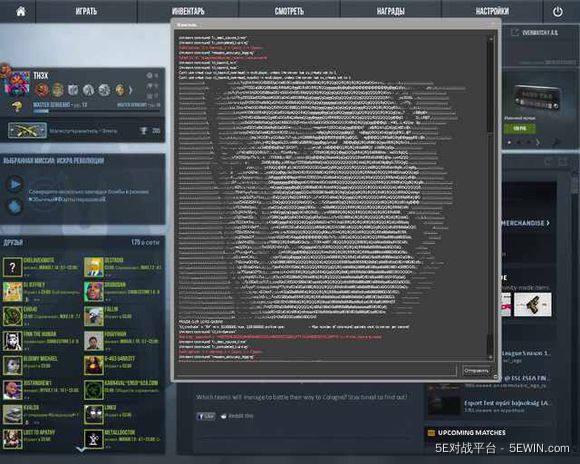Click the trophy wins icon
580x464 pixels.
(x=144, y=131)
